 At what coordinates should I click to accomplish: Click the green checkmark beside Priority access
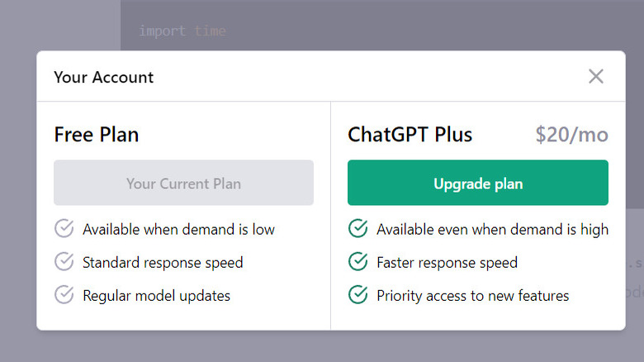tap(358, 295)
